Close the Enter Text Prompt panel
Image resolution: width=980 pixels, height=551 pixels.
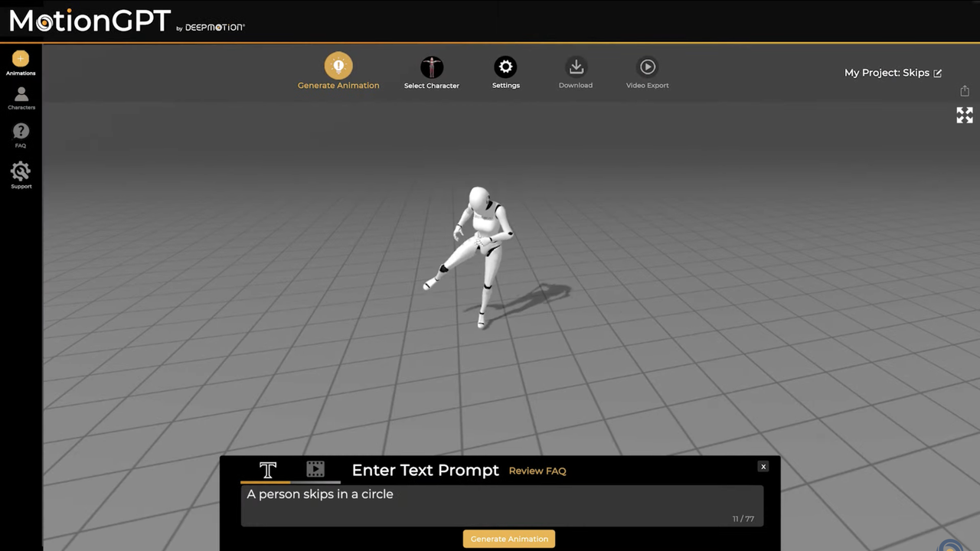tap(763, 466)
